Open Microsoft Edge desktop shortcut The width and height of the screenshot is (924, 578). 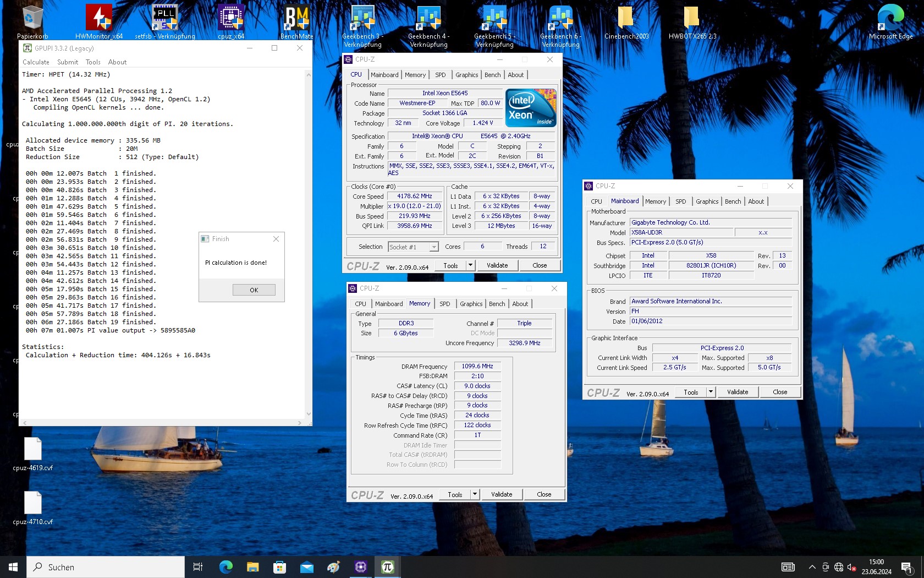pos(891,22)
